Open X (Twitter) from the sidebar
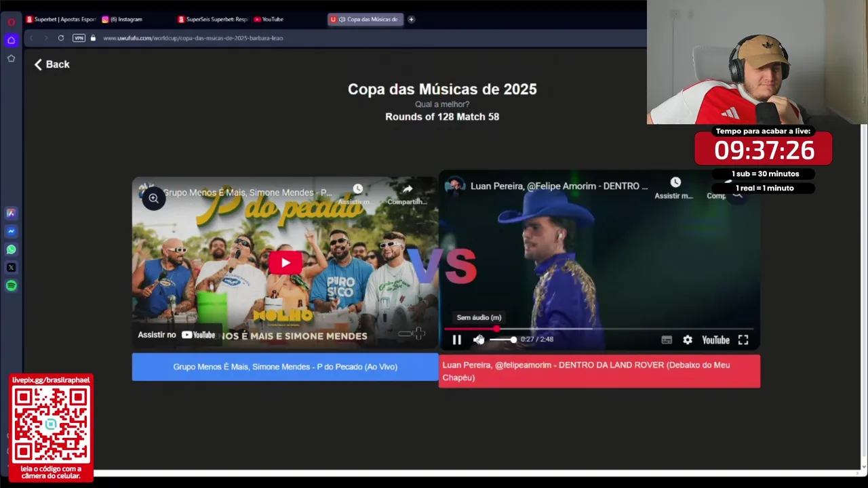Screen dimensions: 868x488 tap(11, 268)
